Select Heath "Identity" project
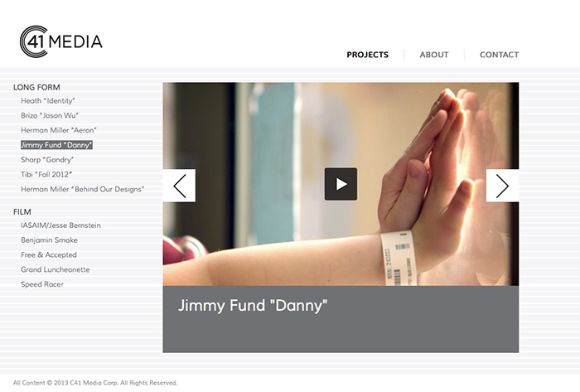 [x=48, y=101]
